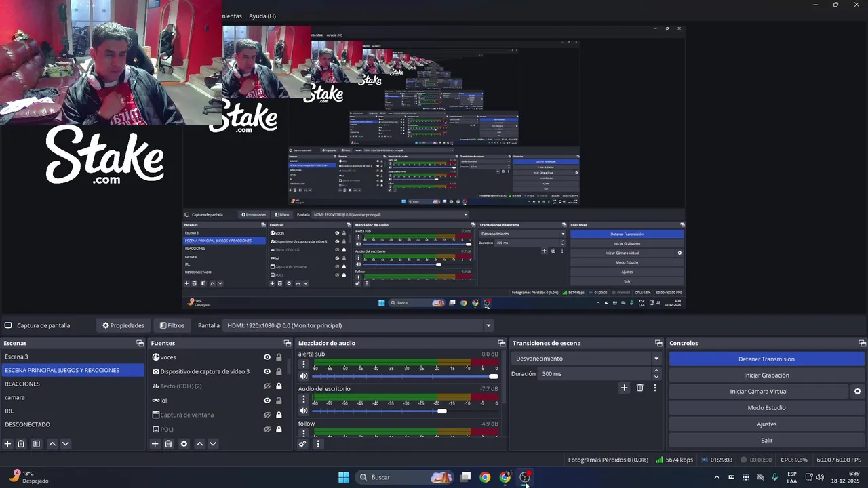This screenshot has height=488, width=868.
Task: Hide the voces source
Action: (x=267, y=357)
